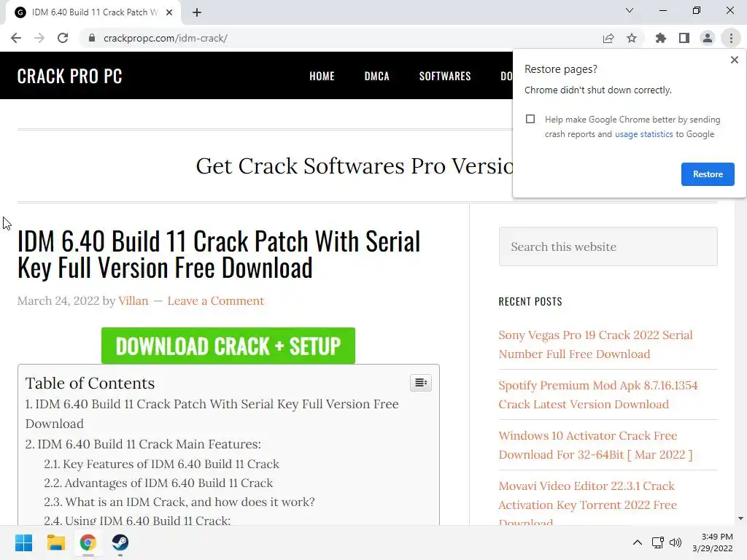This screenshot has height=560, width=747.
Task: Open the Villan author link
Action: pyautogui.click(x=133, y=301)
